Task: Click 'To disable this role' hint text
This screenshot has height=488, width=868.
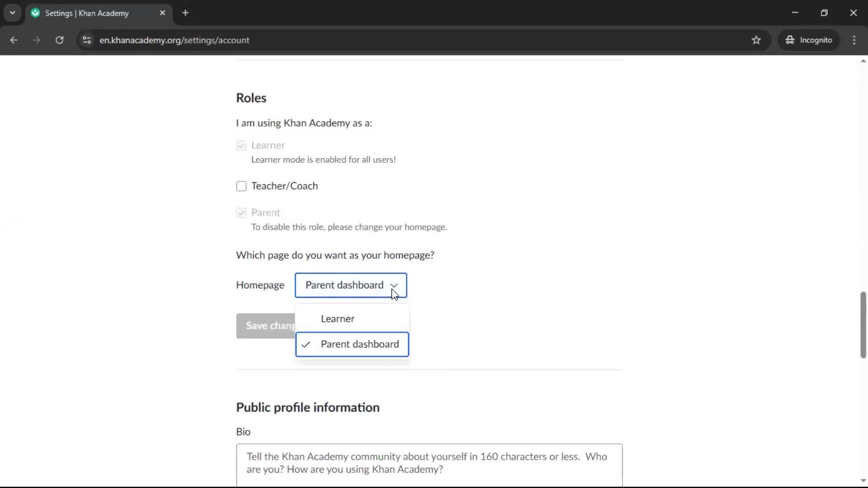Action: pyautogui.click(x=349, y=227)
